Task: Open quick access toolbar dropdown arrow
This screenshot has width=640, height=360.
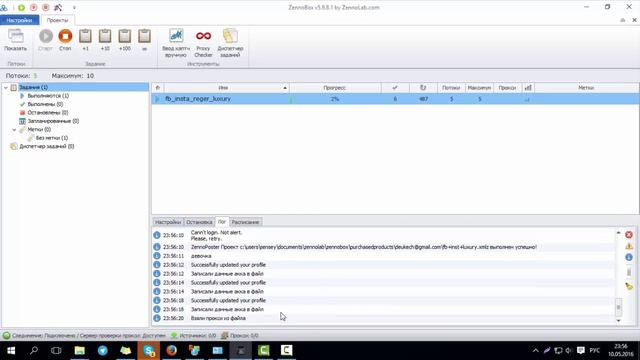Action: pyautogui.click(x=74, y=7)
